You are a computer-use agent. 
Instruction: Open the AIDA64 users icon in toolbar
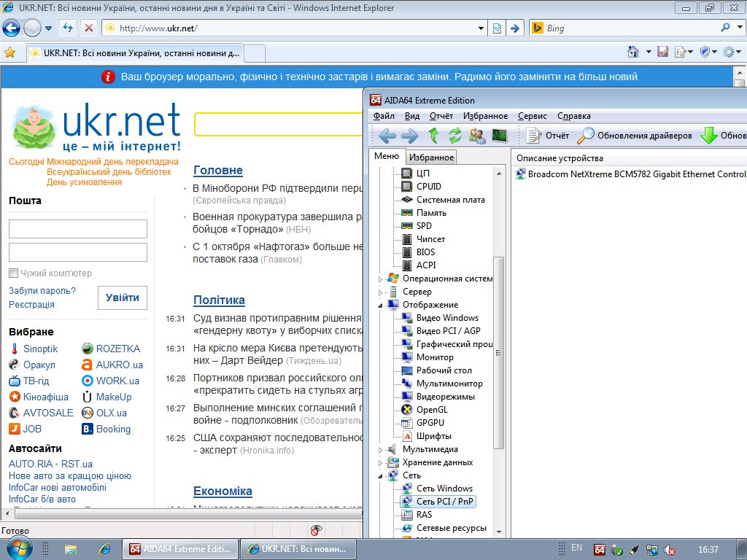(x=477, y=136)
